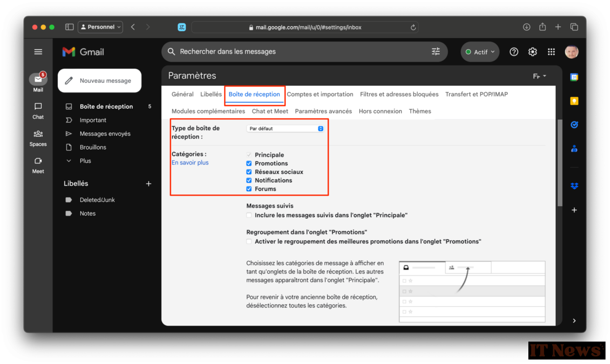Image resolution: width=610 pixels, height=364 pixels.
Task: Open Google Keep side panel icon
Action: 574,101
